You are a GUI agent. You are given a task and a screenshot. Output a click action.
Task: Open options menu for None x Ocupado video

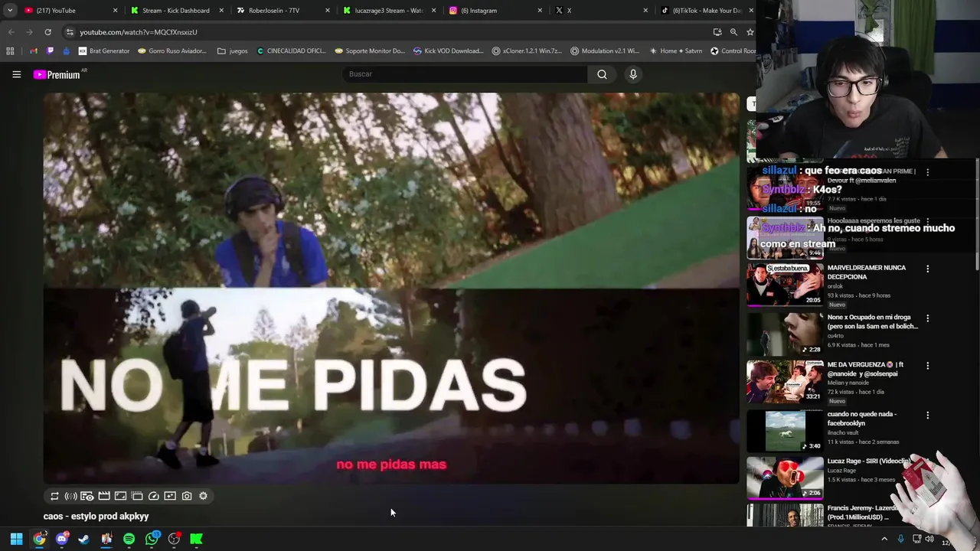click(927, 318)
